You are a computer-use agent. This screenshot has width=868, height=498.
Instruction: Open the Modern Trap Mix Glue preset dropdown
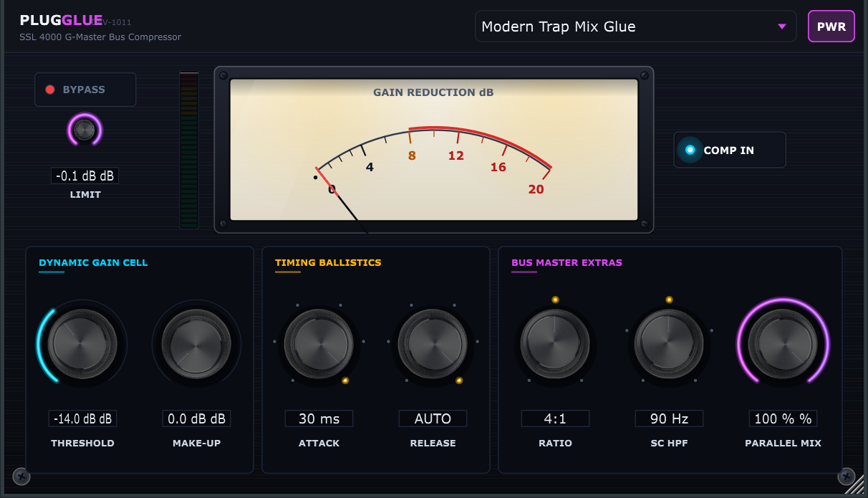point(635,27)
